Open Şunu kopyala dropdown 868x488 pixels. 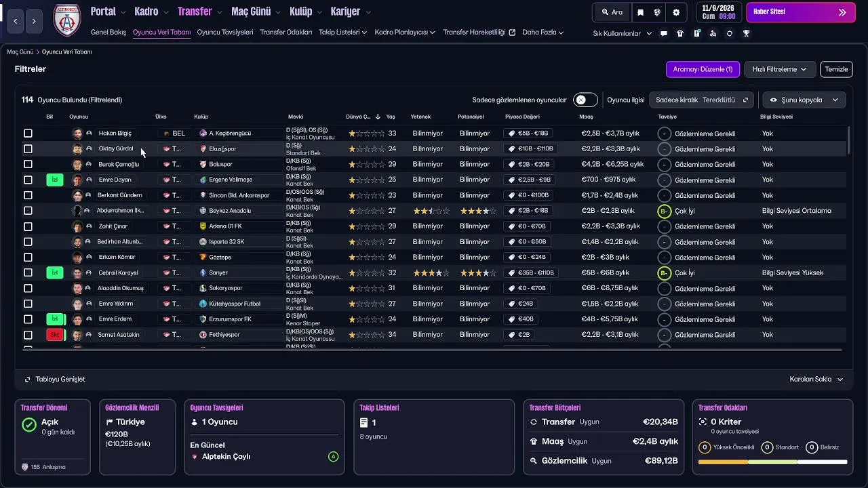tap(804, 100)
